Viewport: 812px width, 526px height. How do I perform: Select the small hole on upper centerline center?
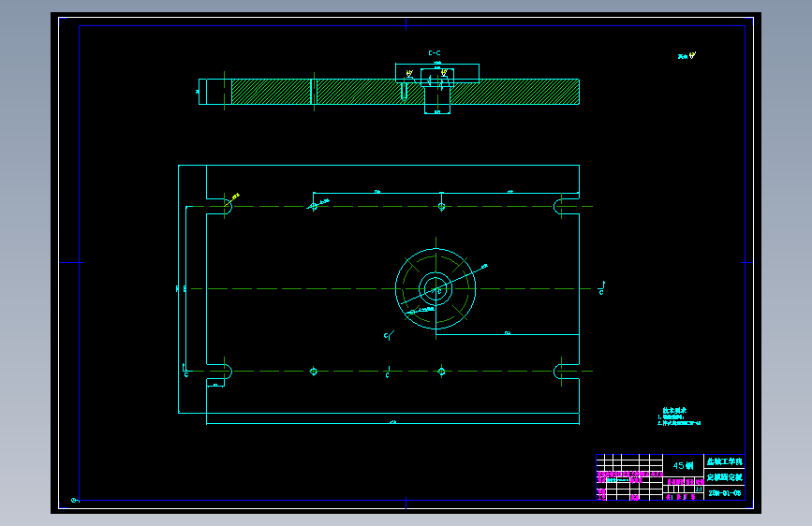point(441,207)
